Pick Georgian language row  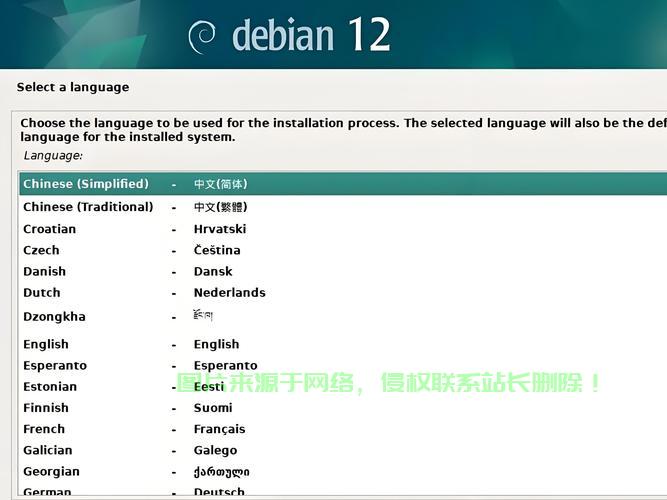(343, 471)
